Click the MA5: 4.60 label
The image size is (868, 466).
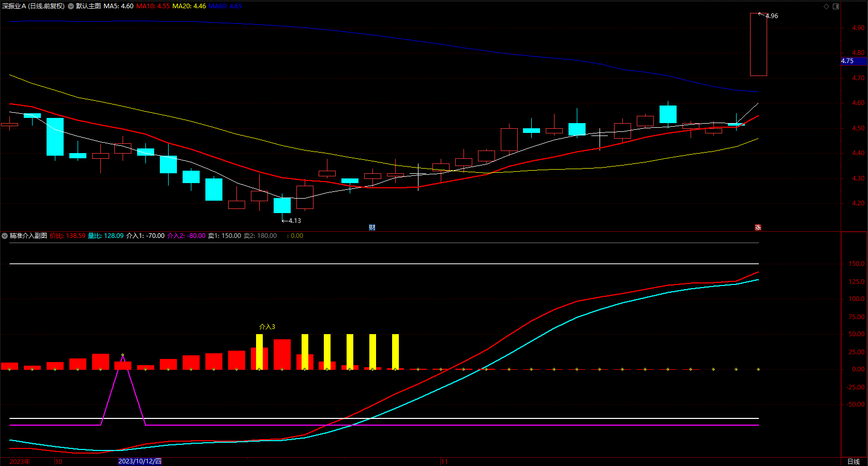(x=118, y=6)
